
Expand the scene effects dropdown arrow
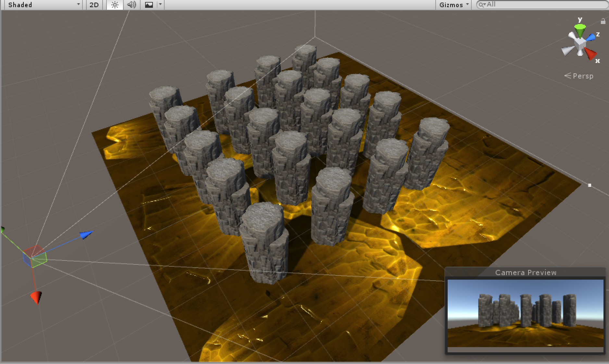(x=160, y=5)
